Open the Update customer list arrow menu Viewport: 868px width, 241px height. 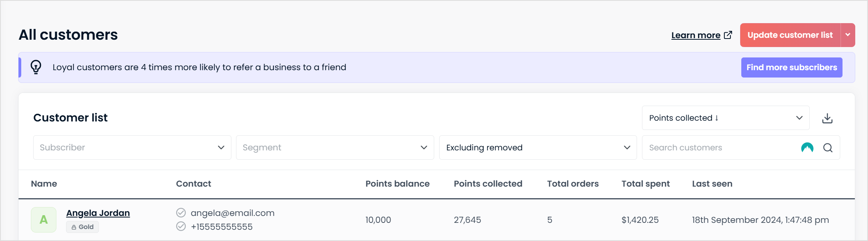[x=848, y=35]
